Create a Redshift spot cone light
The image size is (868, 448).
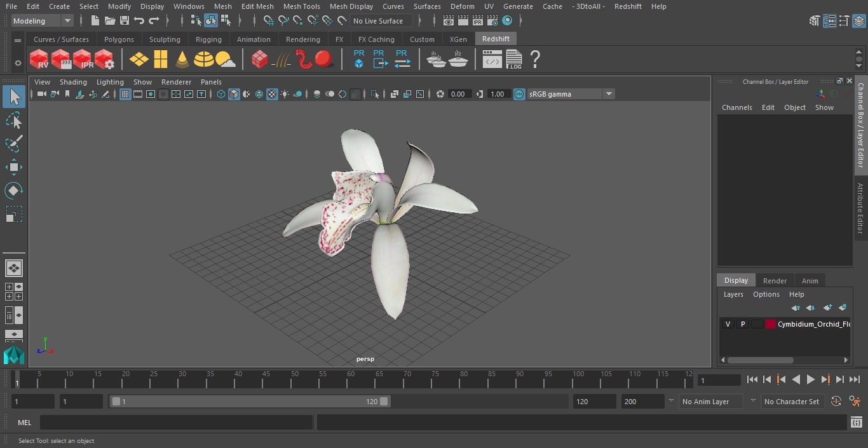pos(182,60)
